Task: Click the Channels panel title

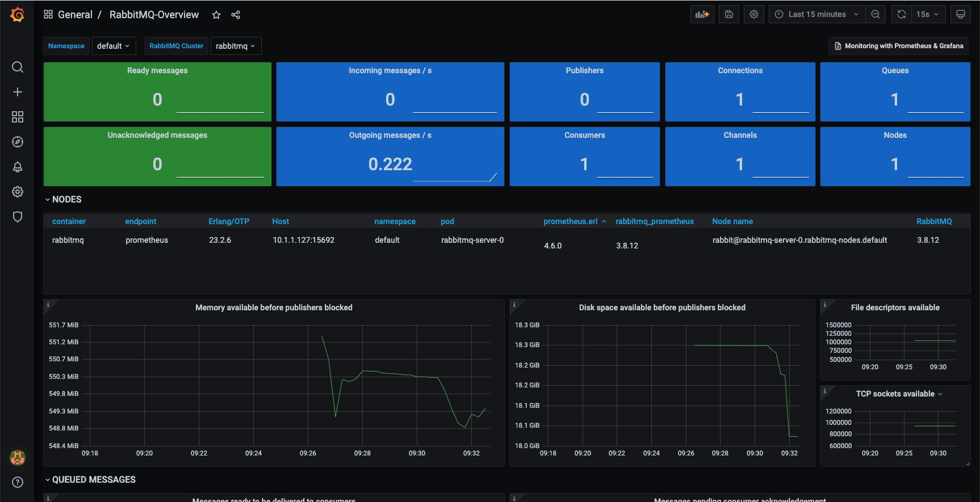Action: tap(740, 135)
